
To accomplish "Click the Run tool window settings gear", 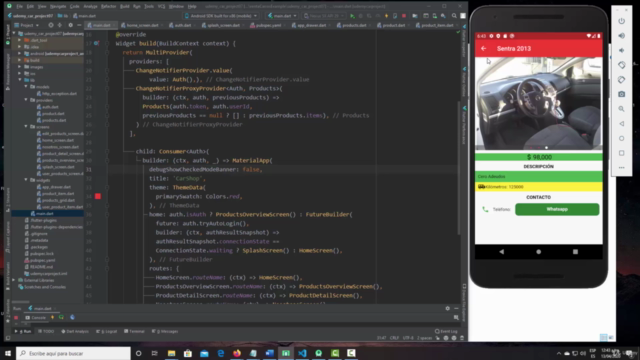I will tap(447, 309).
